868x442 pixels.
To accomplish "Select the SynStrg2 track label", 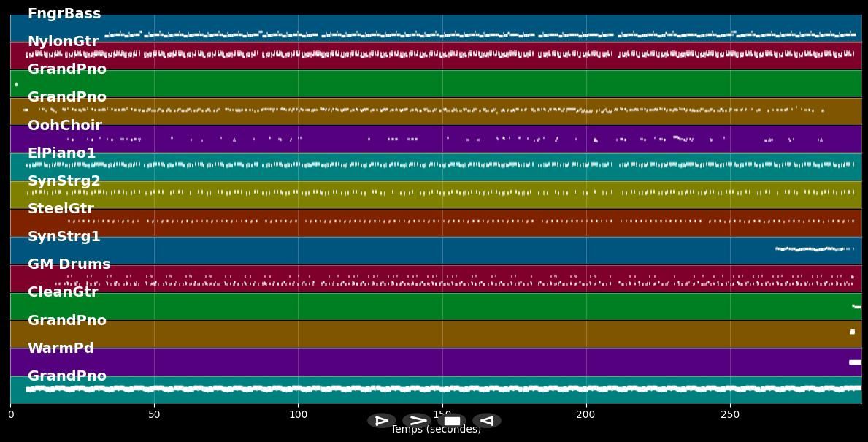I will click(x=64, y=181).
